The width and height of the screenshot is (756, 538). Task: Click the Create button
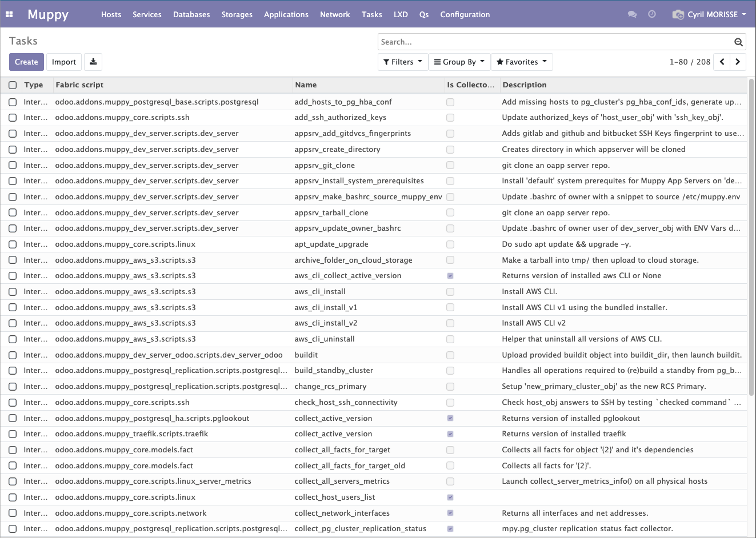click(26, 62)
